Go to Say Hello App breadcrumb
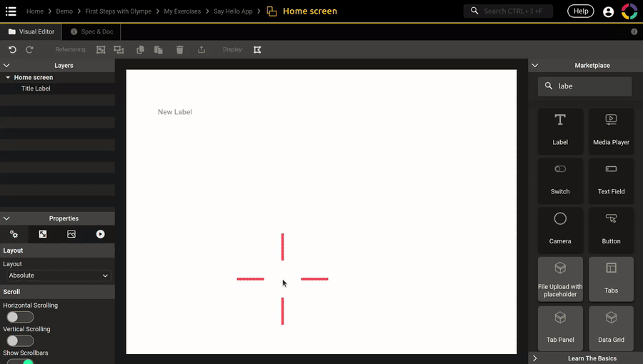643x364 pixels. click(233, 11)
